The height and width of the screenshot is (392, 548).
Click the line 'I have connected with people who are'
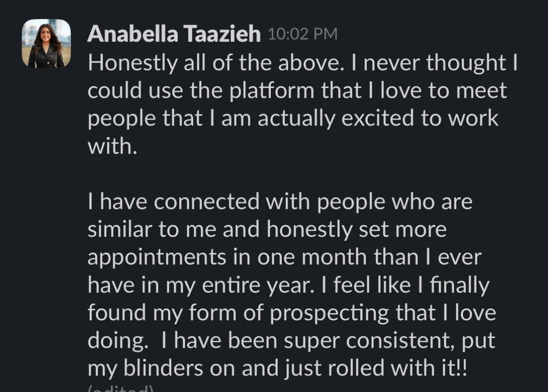(x=279, y=202)
